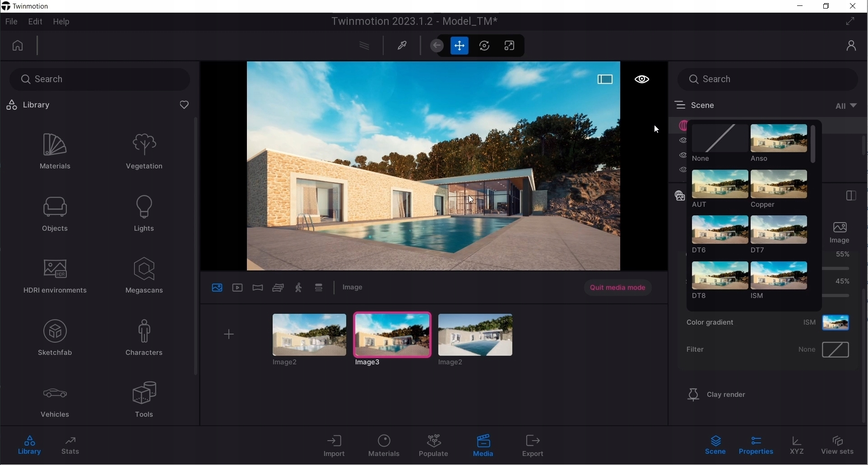Open the HDRI environments category
868x465 pixels.
point(55,276)
